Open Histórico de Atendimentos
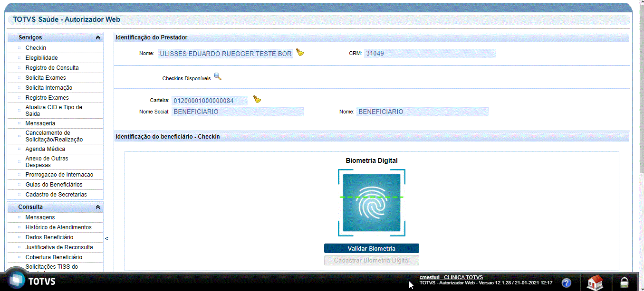 coord(58,227)
